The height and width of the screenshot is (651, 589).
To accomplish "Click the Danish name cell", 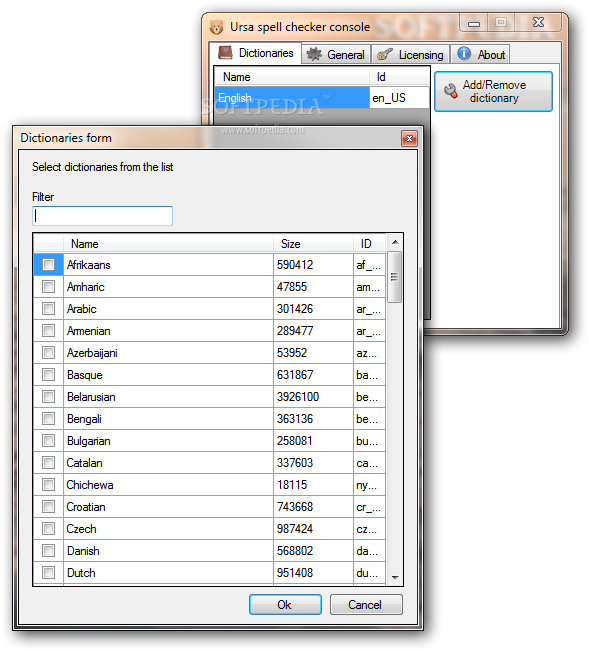I will (168, 551).
